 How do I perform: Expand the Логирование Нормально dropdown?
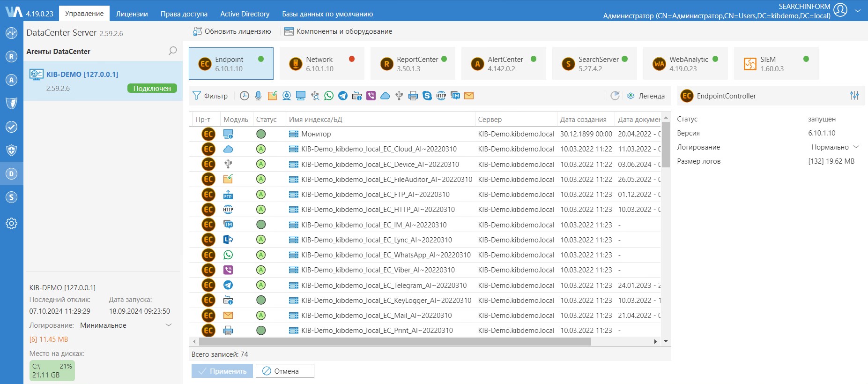[856, 147]
